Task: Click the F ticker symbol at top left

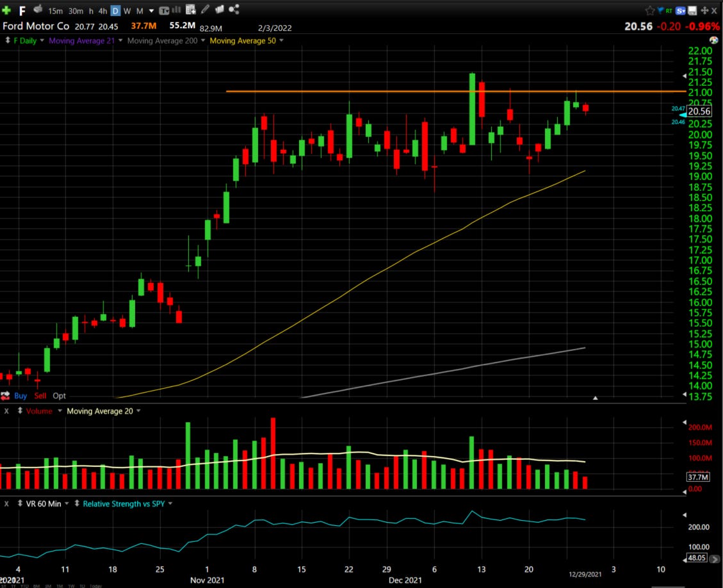Action: click(x=22, y=11)
